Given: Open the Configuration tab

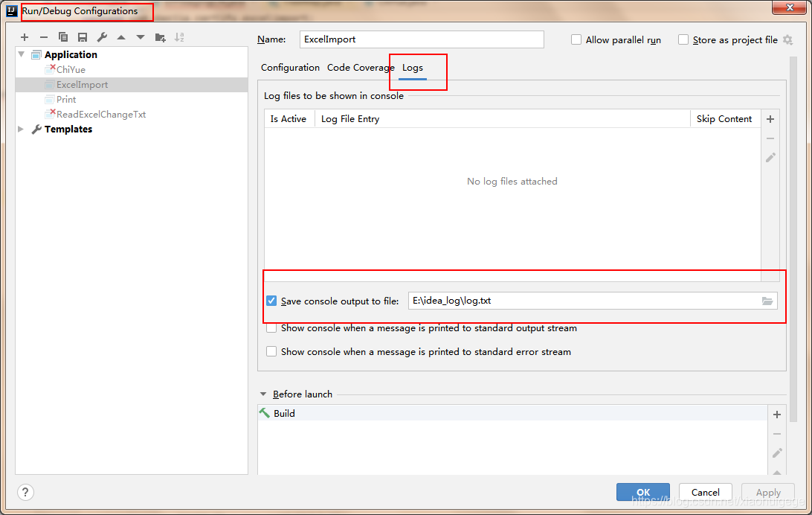Looking at the screenshot, I should coord(290,67).
